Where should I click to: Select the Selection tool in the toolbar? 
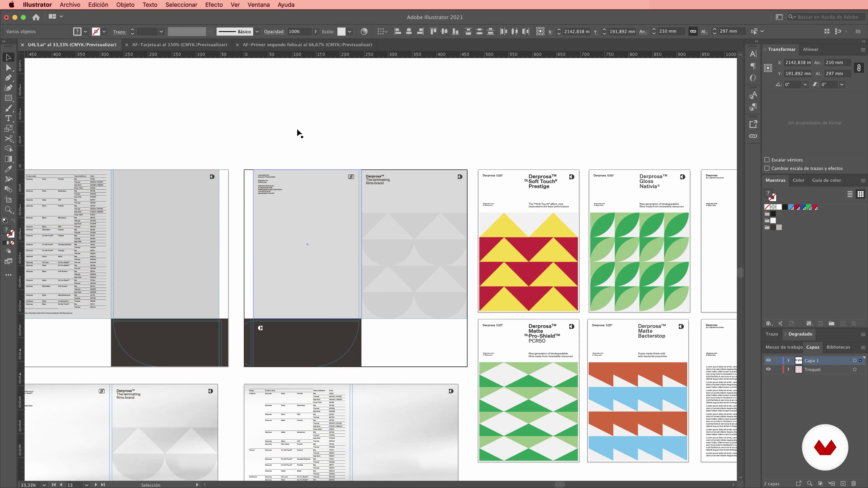[x=8, y=57]
